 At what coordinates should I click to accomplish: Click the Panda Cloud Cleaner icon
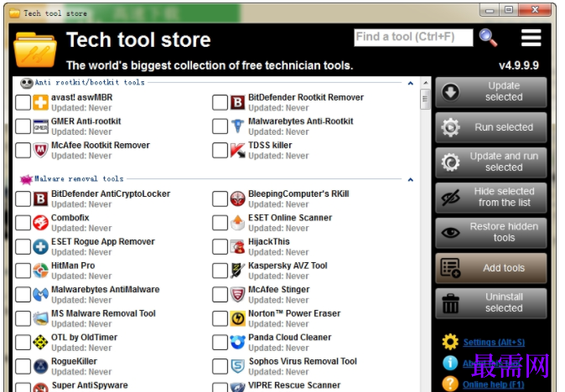[x=238, y=343]
